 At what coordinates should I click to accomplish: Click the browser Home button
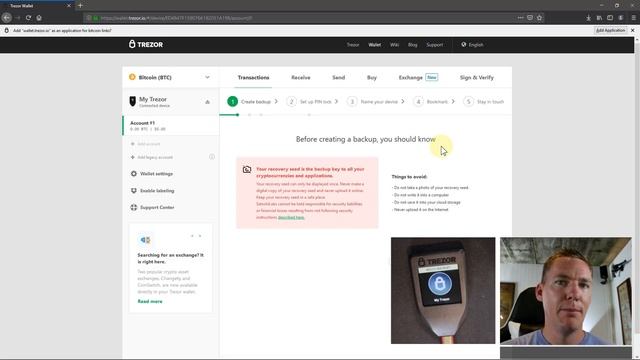[39, 18]
